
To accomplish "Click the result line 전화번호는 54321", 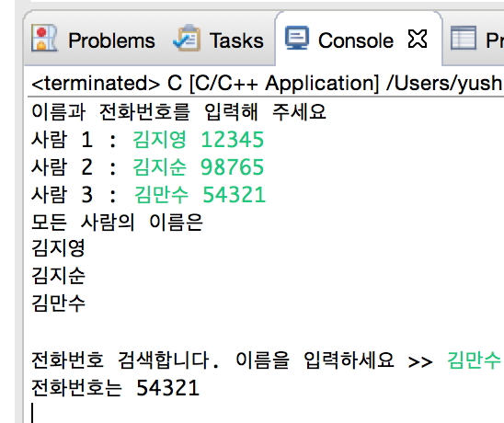I will click(116, 387).
